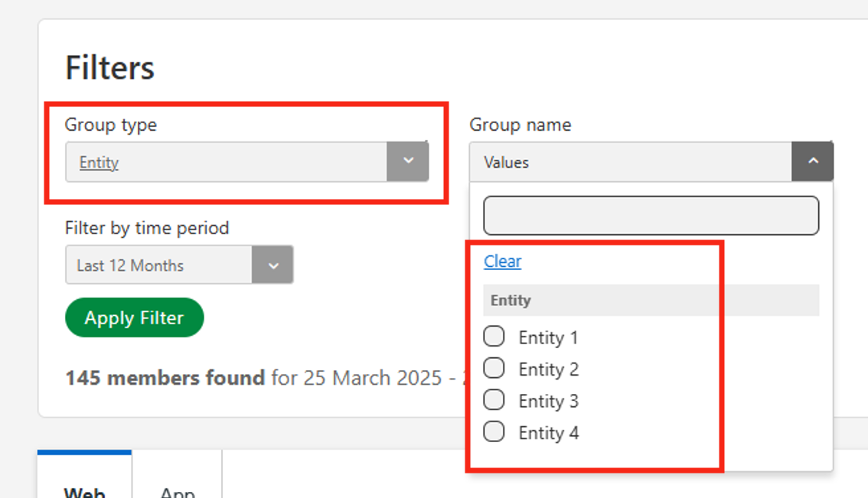Click the Clear link

coord(503,261)
